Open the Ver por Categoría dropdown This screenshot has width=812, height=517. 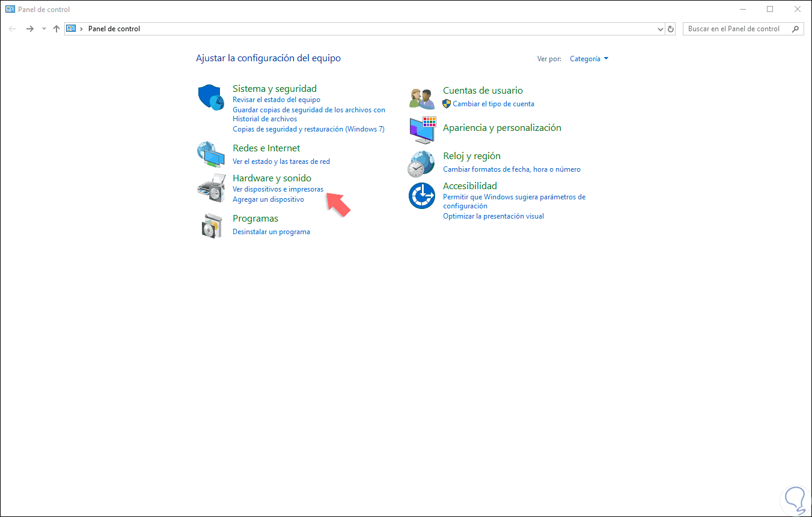[589, 59]
